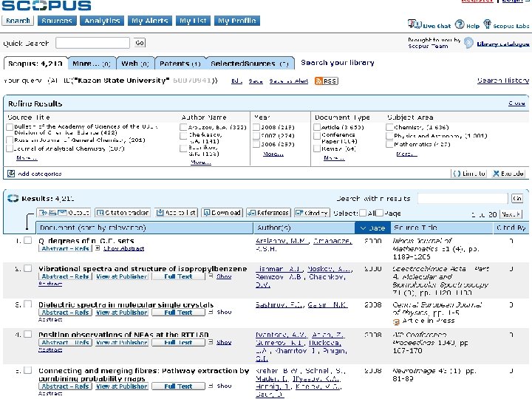Open Vibrational spectra article title
The width and height of the screenshot is (532, 399).
pos(143,268)
